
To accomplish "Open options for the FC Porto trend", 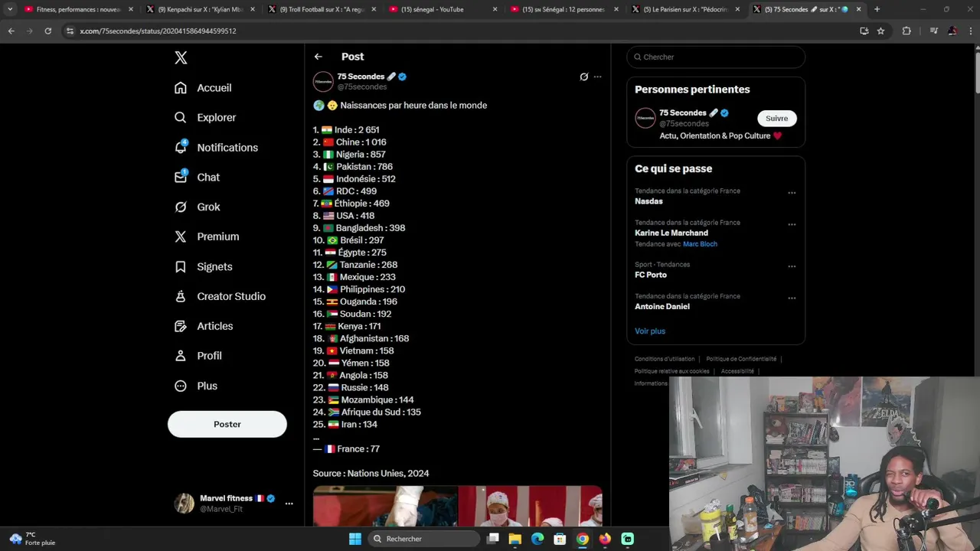I will pos(792,267).
